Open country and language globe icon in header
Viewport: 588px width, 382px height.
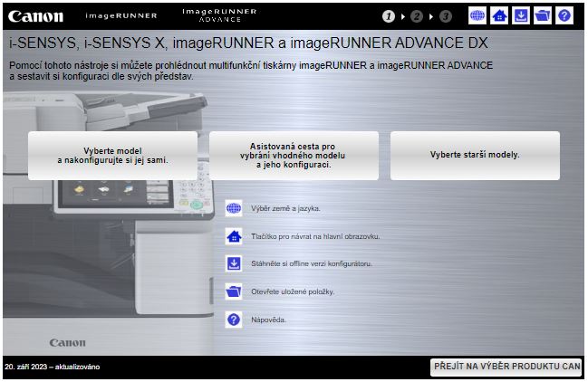477,15
